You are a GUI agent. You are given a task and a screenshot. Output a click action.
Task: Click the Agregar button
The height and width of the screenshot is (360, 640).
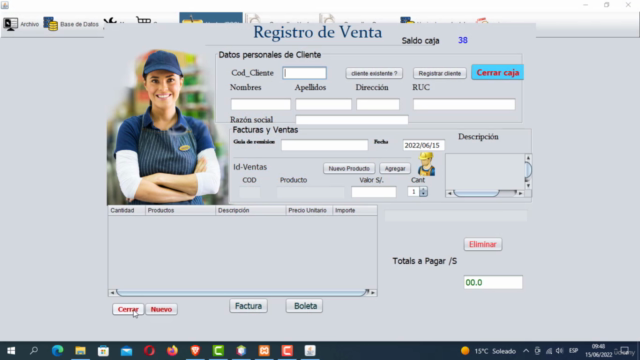pos(395,168)
